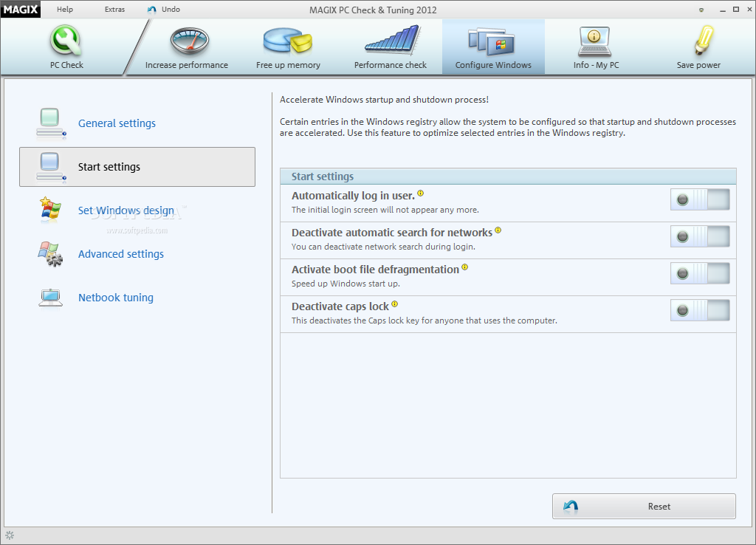Switch to the Configure Windows tab label
756x545 pixels.
(x=493, y=65)
